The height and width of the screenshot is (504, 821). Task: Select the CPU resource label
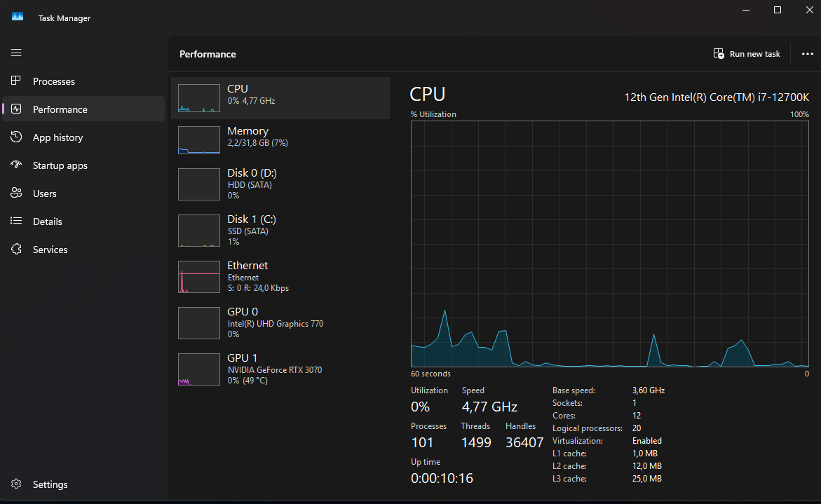tap(238, 88)
